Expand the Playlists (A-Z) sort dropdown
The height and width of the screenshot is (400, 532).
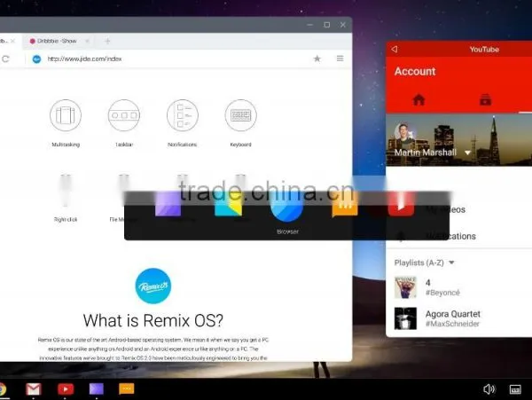coord(451,263)
